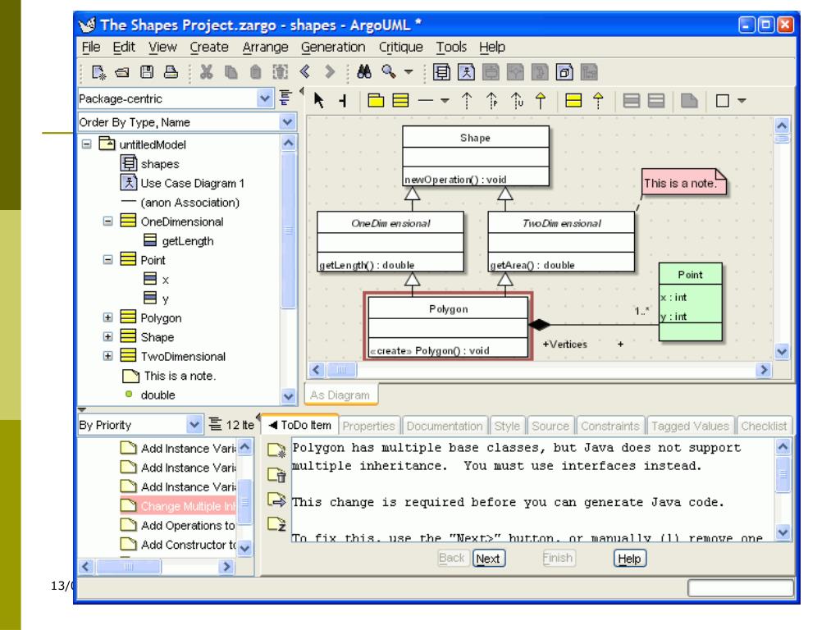Screen dimensions: 840x630
Task: Switch to the Properties tab
Action: 368,426
